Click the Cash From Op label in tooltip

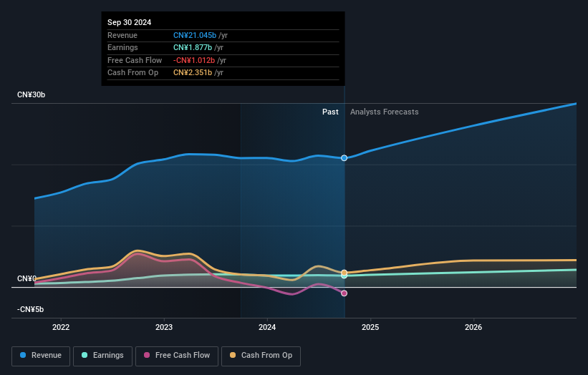pos(132,73)
